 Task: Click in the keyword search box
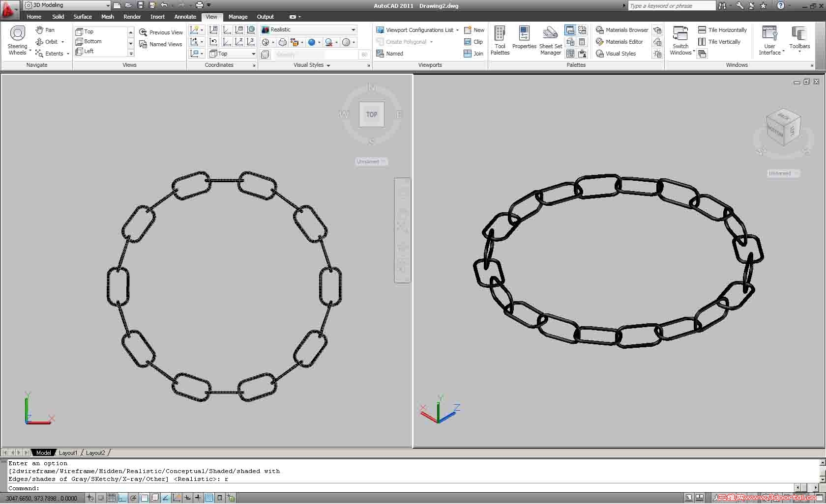672,6
